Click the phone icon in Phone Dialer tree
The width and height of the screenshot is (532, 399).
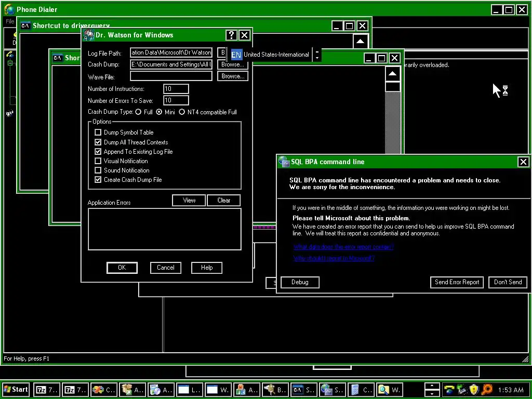tap(9, 54)
